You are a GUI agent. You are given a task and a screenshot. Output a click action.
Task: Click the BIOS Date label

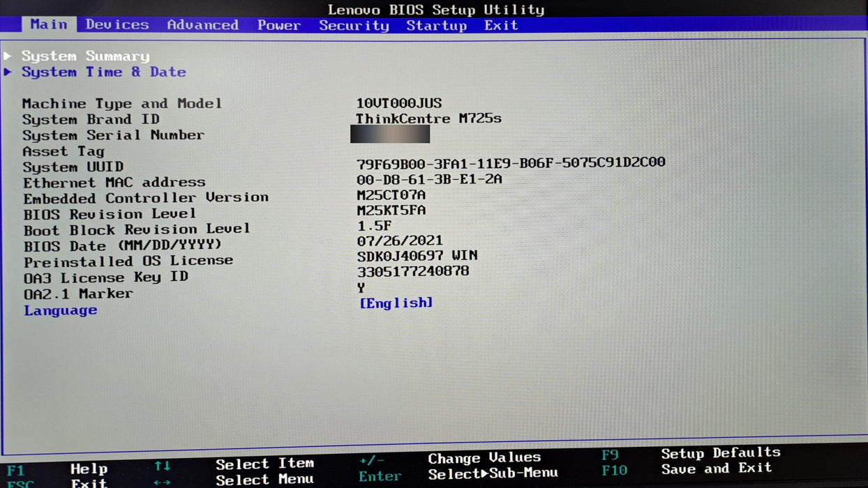pos(123,245)
